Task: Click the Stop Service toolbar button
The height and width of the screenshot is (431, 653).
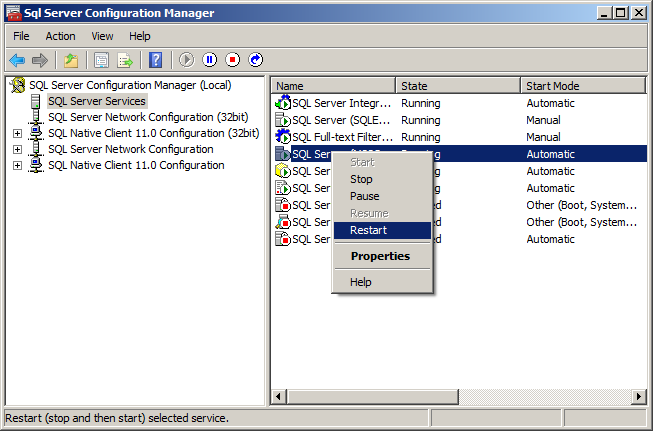Action: coord(232,60)
